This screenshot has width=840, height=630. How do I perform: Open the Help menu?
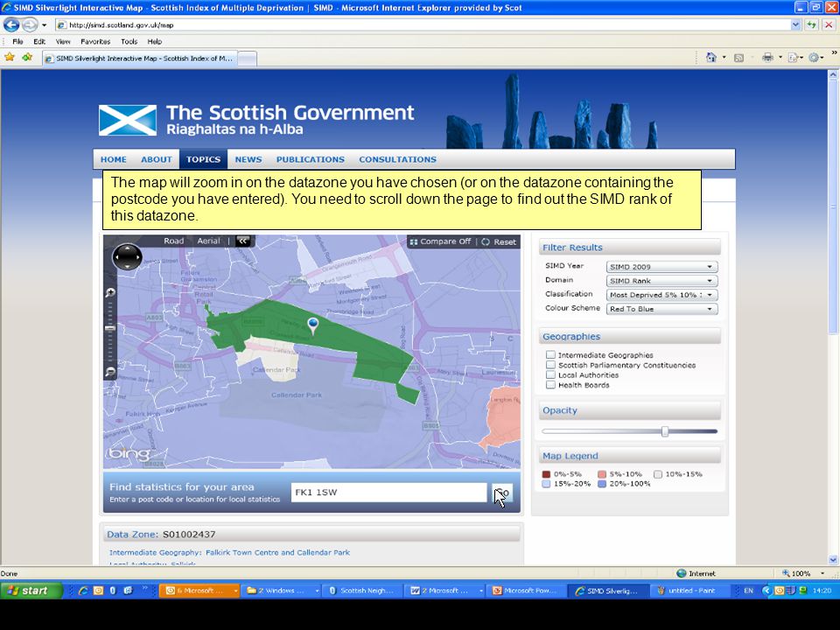[154, 41]
